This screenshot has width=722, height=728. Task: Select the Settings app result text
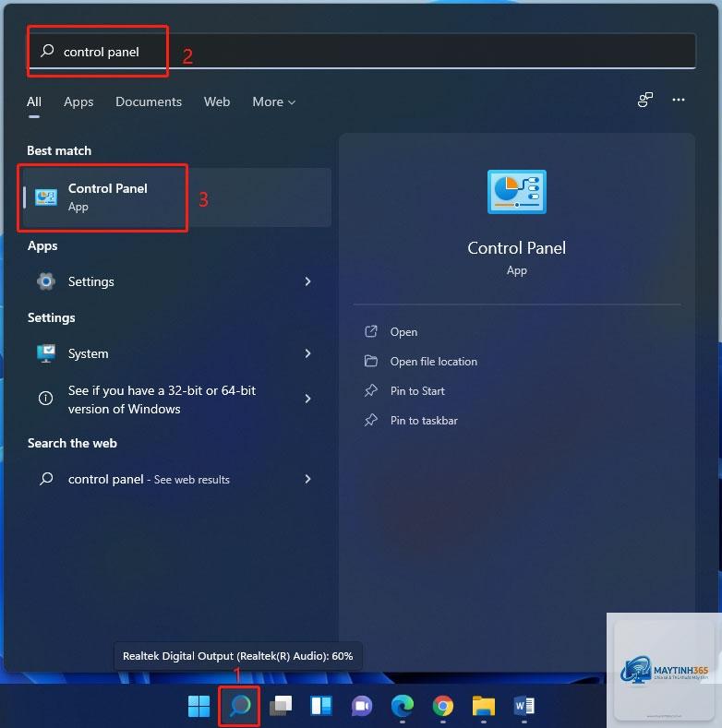pos(91,281)
